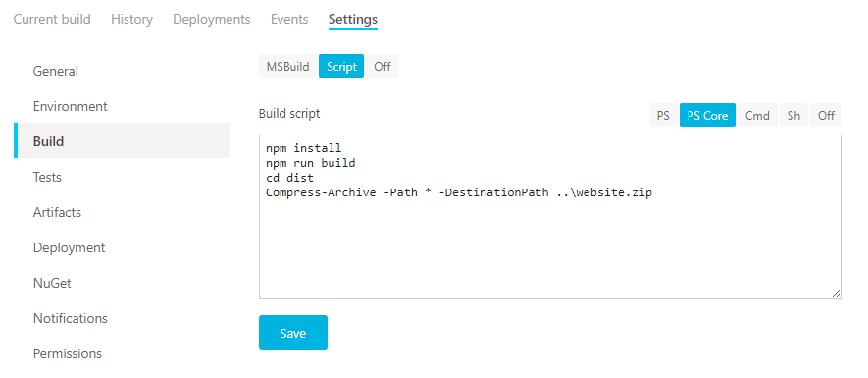868x378 pixels.
Task: Grab the text area resize handle
Action: (836, 294)
